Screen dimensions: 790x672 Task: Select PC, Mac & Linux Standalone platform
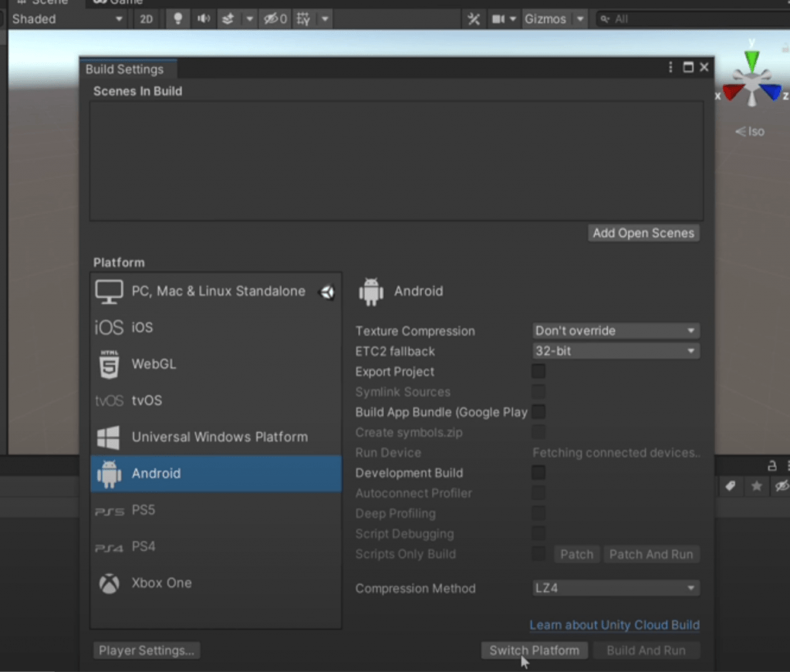tap(216, 291)
